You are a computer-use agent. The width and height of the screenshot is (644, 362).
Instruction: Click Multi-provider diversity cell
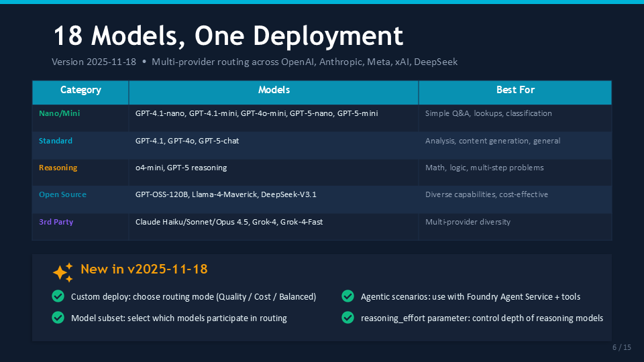(515, 227)
